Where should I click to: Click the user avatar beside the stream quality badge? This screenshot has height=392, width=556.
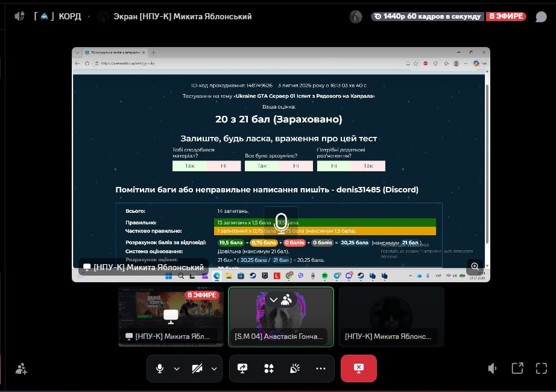(x=356, y=16)
